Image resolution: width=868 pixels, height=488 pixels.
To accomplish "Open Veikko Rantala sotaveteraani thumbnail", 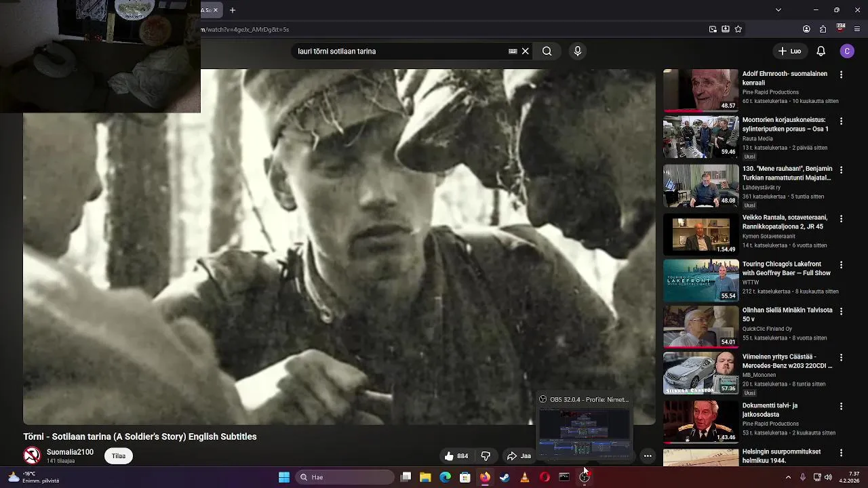I will click(701, 234).
